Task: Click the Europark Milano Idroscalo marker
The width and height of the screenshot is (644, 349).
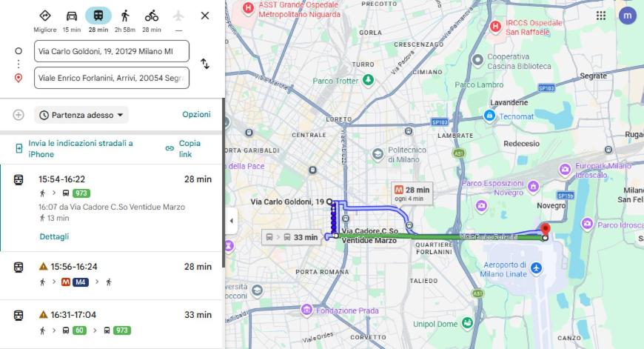Action: coord(565,170)
